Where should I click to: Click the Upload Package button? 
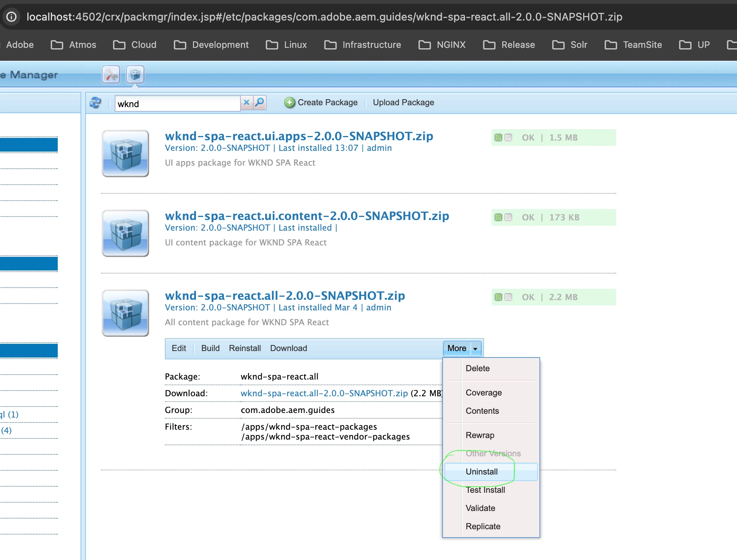click(x=403, y=103)
